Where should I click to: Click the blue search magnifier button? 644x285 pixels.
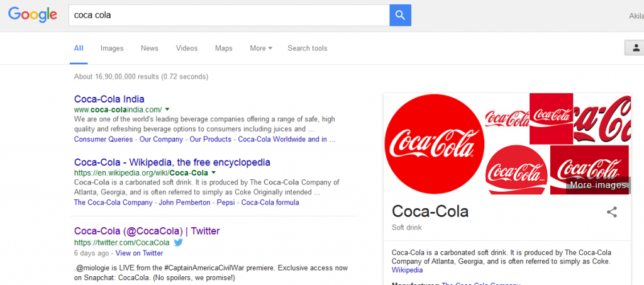pyautogui.click(x=400, y=15)
